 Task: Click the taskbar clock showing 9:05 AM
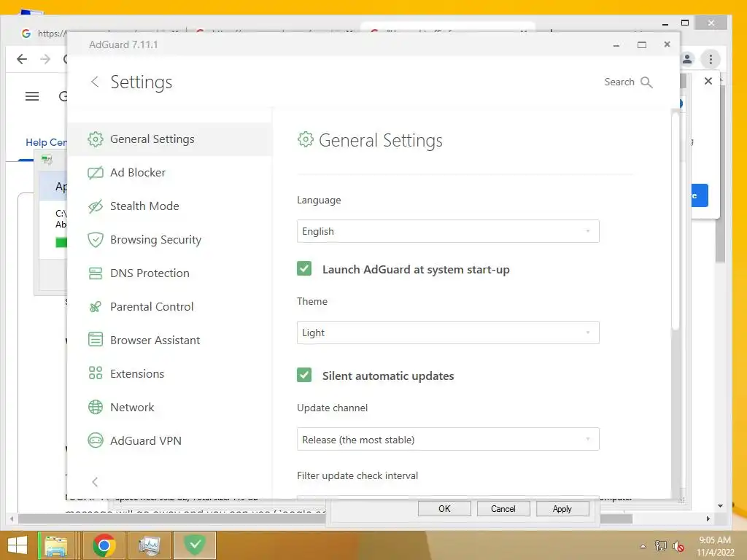tap(715, 545)
